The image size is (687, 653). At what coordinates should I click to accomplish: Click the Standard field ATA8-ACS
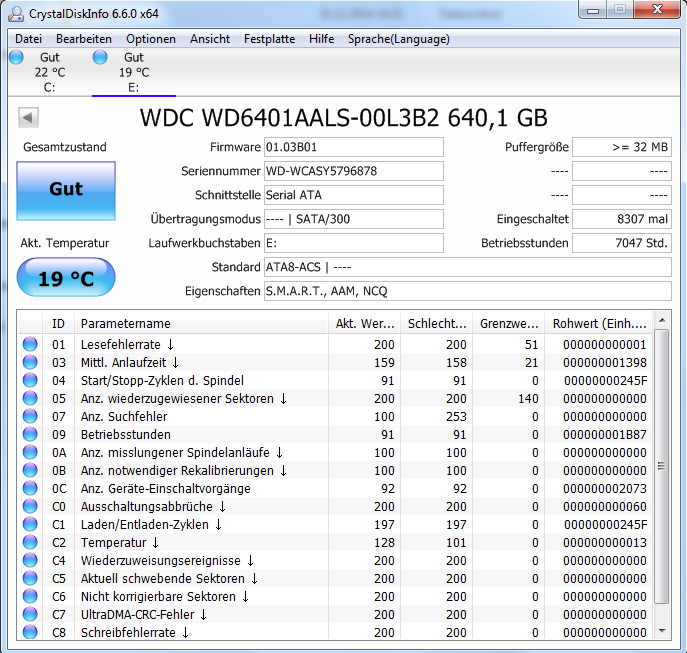pyautogui.click(x=467, y=267)
